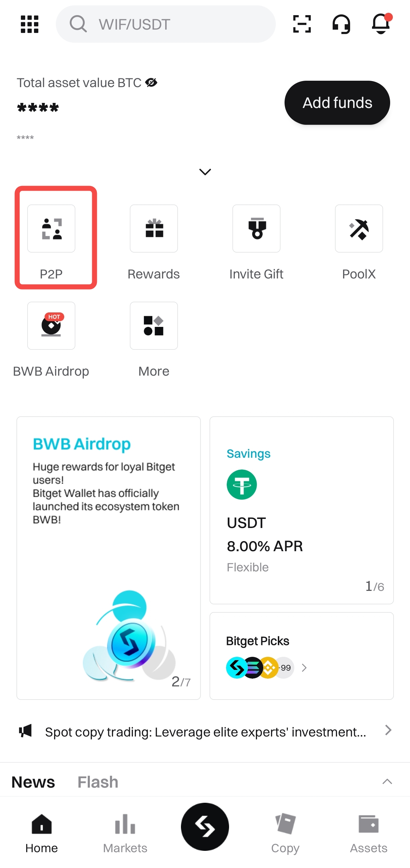Tap the Add funds button
The height and width of the screenshot is (868, 410).
point(337,103)
